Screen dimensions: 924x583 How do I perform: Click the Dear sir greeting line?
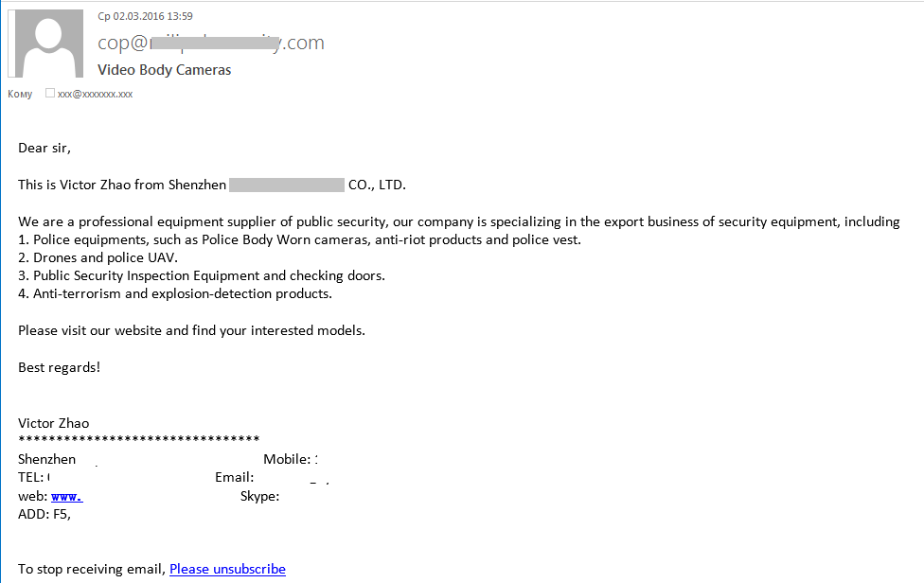click(44, 148)
